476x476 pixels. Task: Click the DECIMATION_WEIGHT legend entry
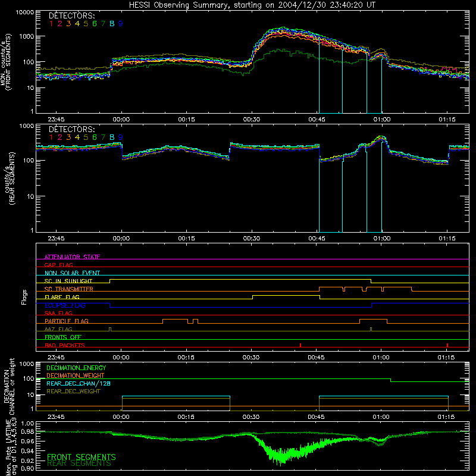[x=76, y=376]
